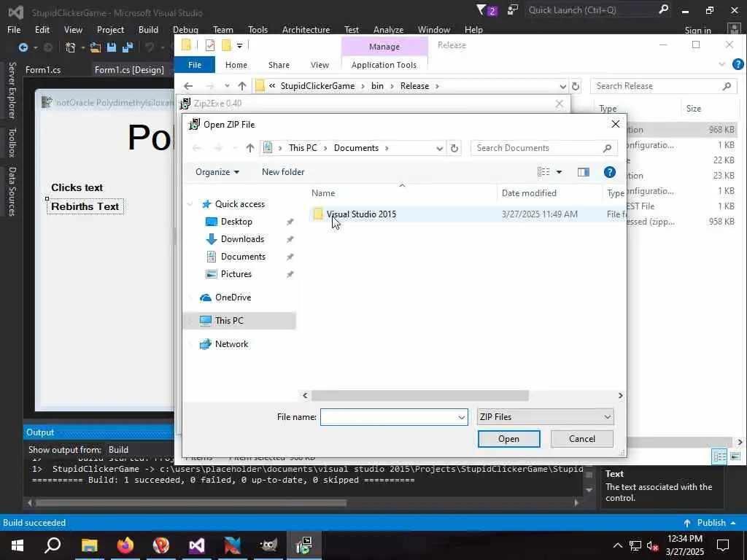
Task: Select the Visual Studio 2015 folder
Action: pos(361,214)
